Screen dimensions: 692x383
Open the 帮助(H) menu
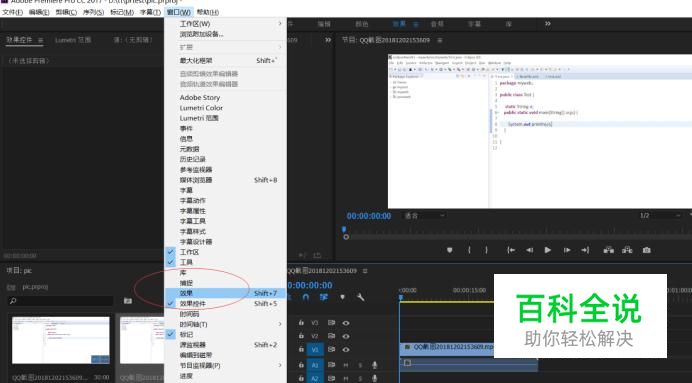[x=207, y=12]
